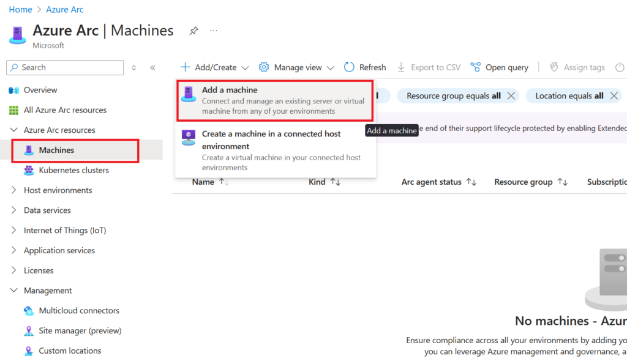
Task: Click the Name column header text
Action: (x=203, y=182)
